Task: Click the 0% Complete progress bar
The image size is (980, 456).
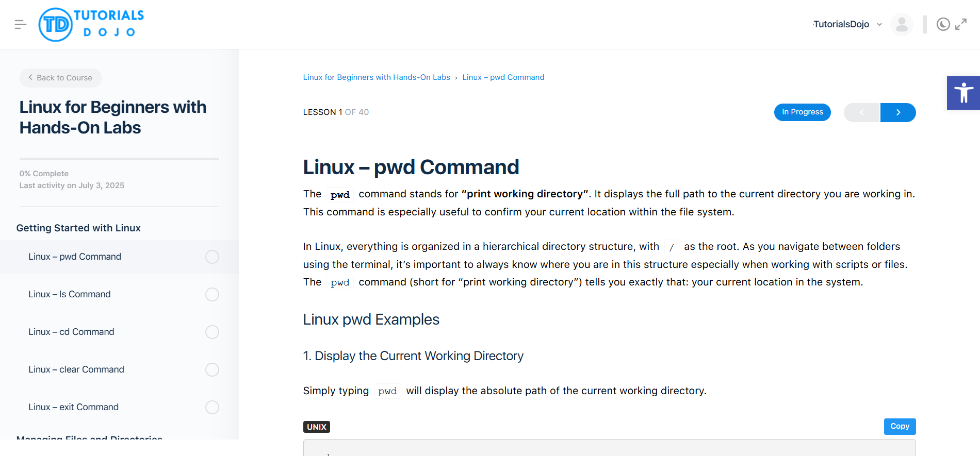Action: pyautogui.click(x=119, y=159)
